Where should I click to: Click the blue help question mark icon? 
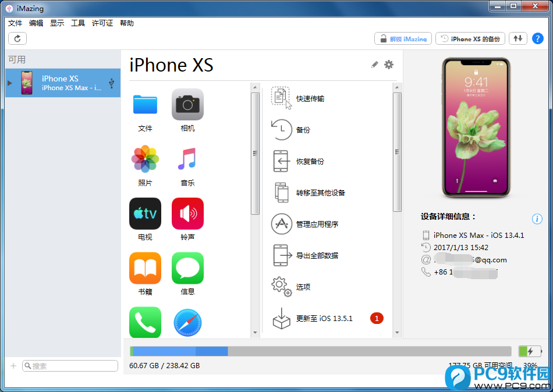[x=537, y=38]
